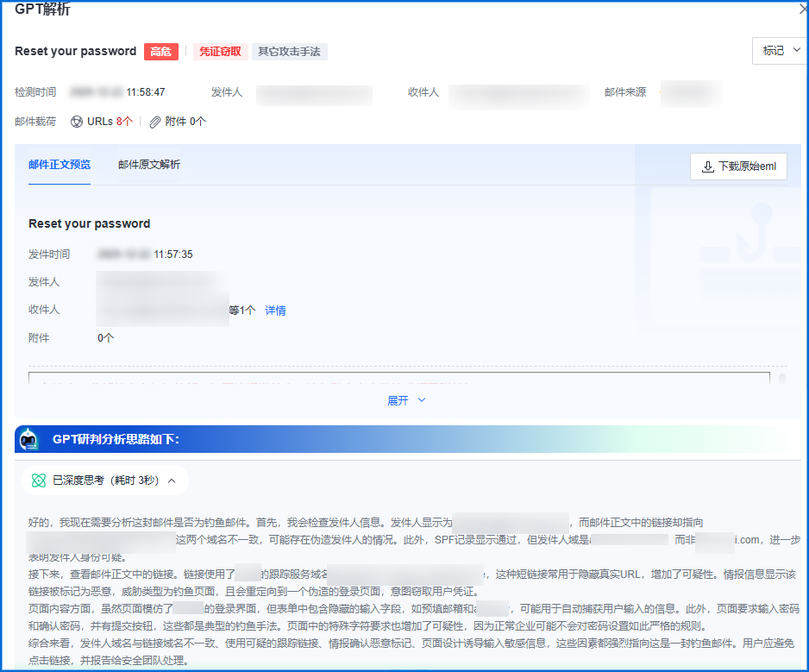This screenshot has height=672, width=809.
Task: Open the 详情 link next to recipients
Action: (x=274, y=310)
